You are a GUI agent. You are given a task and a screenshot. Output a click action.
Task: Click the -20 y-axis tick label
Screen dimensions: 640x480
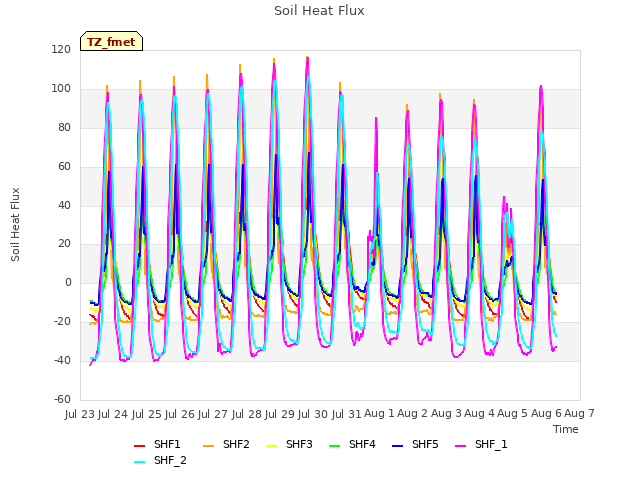[x=62, y=322]
